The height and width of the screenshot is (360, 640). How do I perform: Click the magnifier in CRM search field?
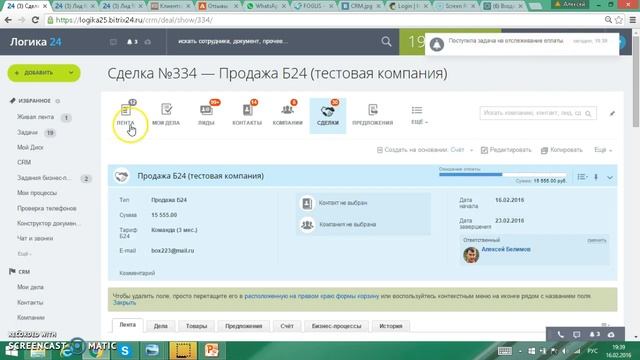click(x=588, y=113)
